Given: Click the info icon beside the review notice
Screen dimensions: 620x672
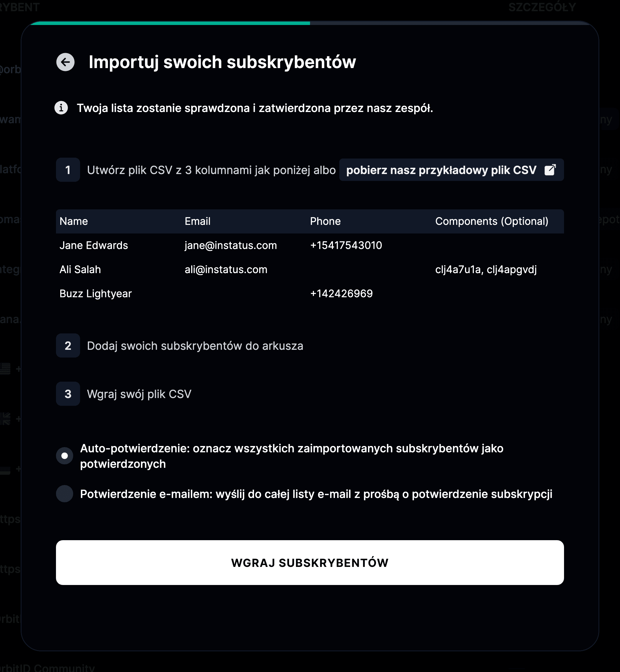Looking at the screenshot, I should 61,108.
